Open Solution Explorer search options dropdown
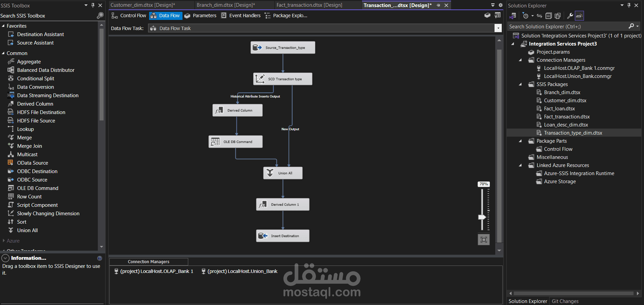The image size is (644, 305). [638, 26]
